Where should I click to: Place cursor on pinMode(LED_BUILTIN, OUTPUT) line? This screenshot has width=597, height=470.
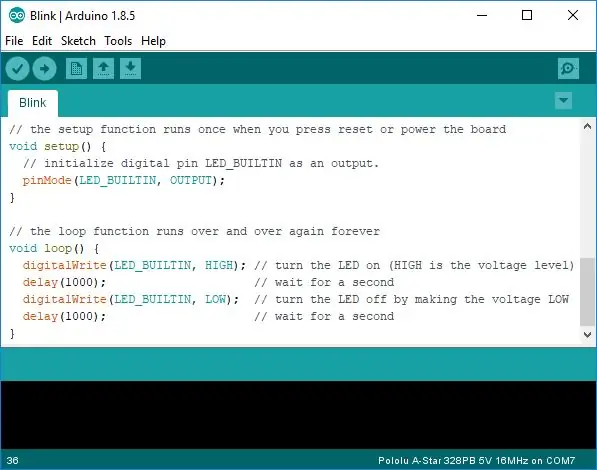[x=124, y=181]
